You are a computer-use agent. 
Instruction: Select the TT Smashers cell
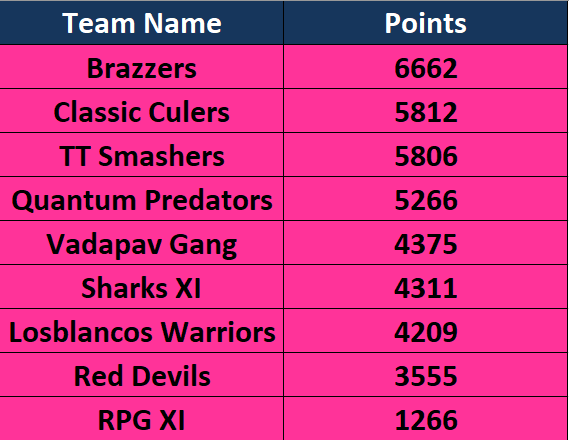(x=142, y=155)
